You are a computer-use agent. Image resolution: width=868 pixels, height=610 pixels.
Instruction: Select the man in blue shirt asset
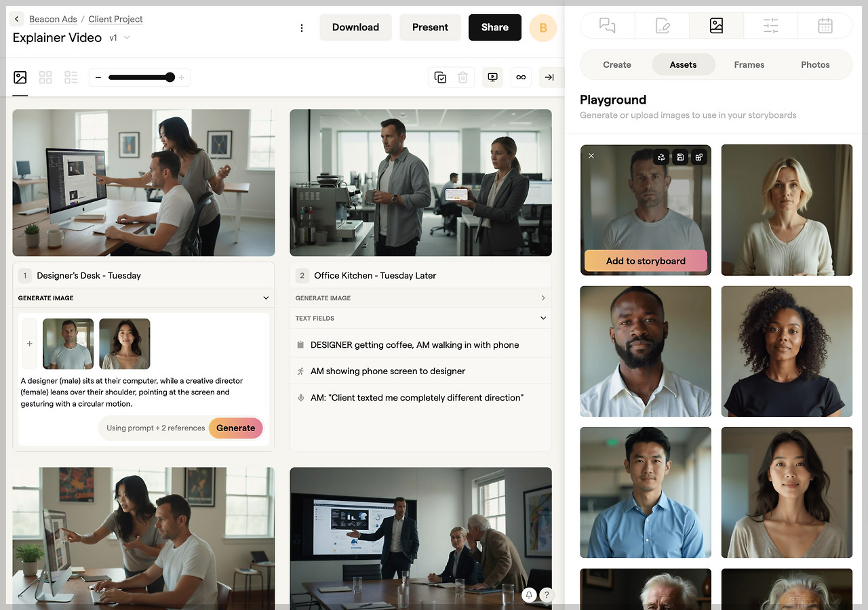tap(646, 492)
